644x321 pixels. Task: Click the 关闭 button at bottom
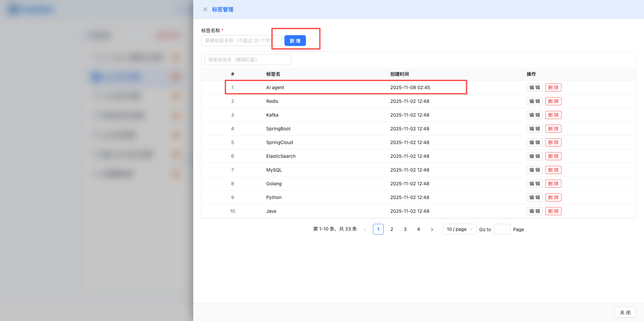click(x=625, y=312)
